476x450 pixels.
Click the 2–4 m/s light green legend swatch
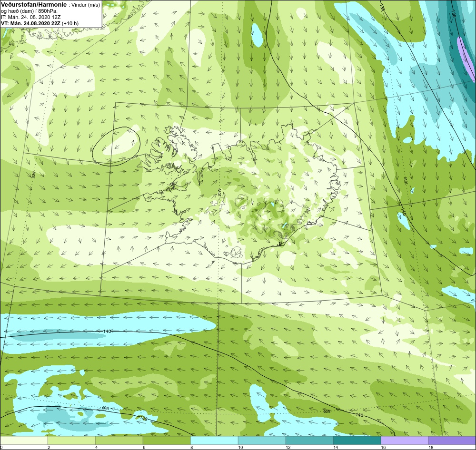[x=71, y=440]
